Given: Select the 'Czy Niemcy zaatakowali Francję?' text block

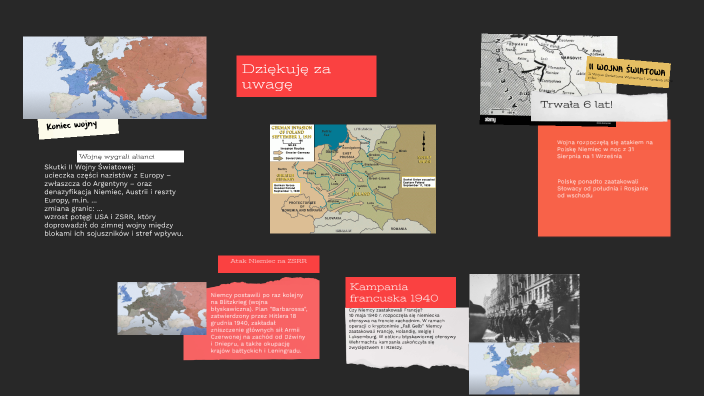Looking at the screenshot, I should point(402,329).
